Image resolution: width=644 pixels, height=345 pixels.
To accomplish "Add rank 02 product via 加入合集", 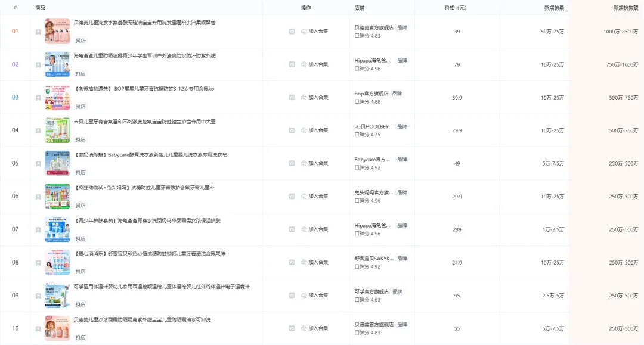I will [x=315, y=64].
